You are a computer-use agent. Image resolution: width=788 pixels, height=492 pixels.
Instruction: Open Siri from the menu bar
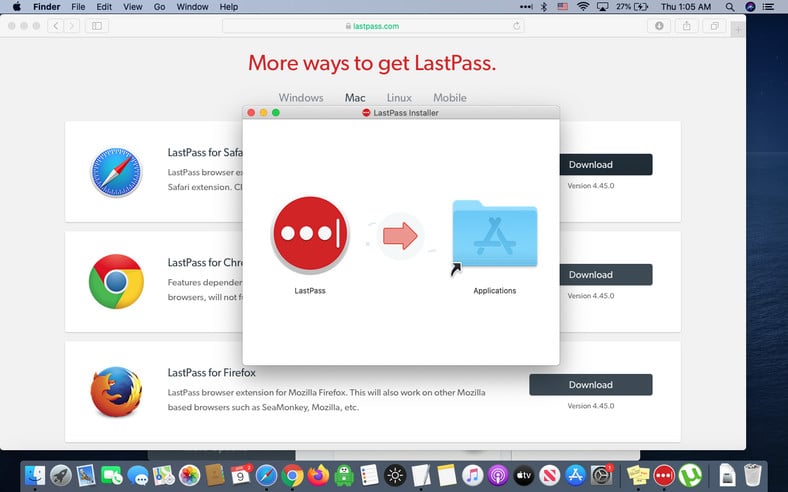(750, 7)
